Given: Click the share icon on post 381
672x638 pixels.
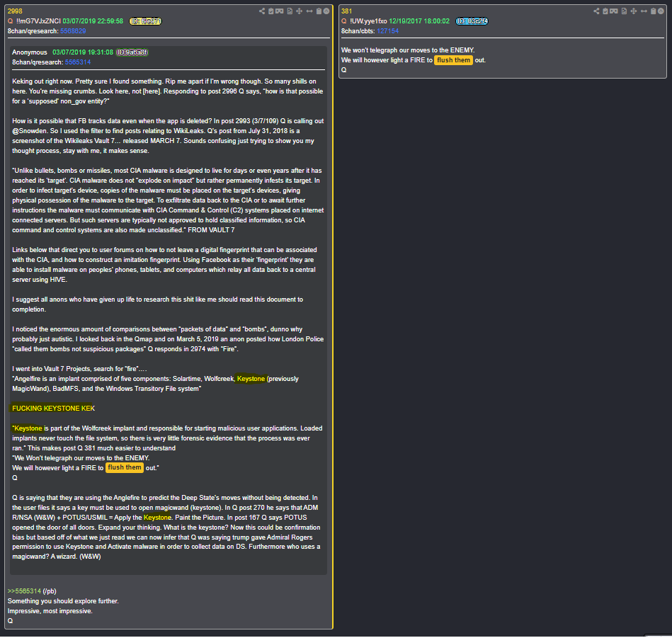Looking at the screenshot, I should (596, 11).
